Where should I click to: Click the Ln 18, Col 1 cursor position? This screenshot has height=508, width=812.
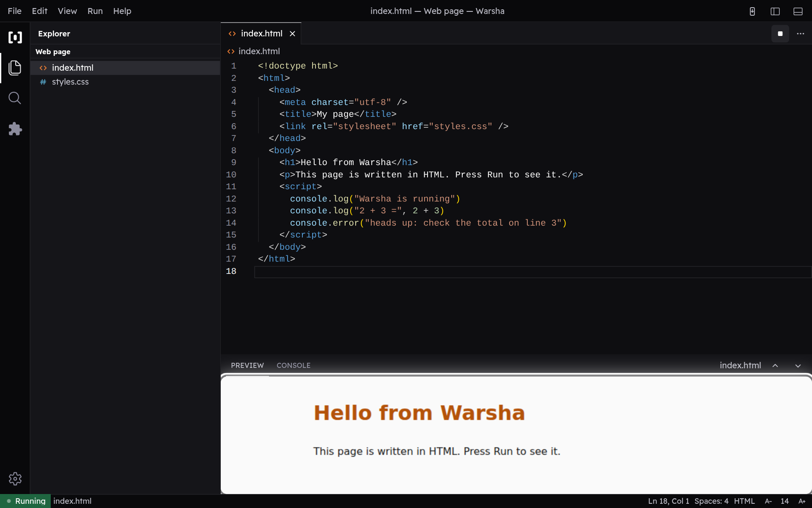click(x=669, y=501)
